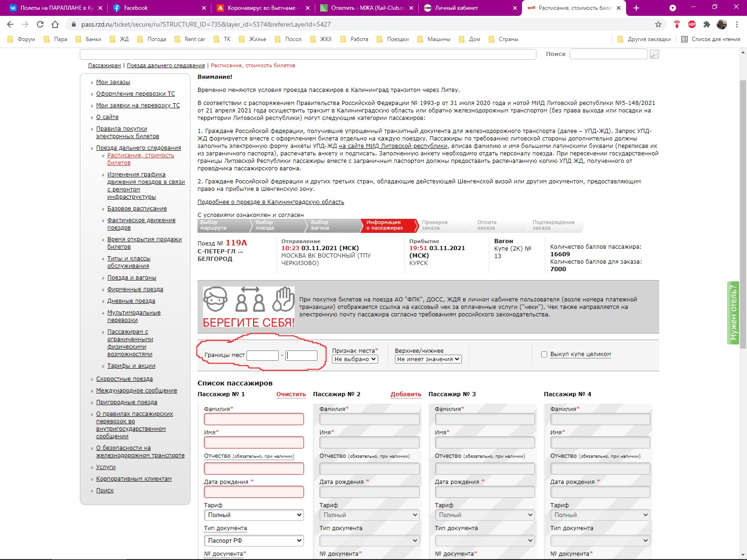Enable buying out the whole compartment
Image resolution: width=747 pixels, height=560 pixels.
click(x=544, y=354)
